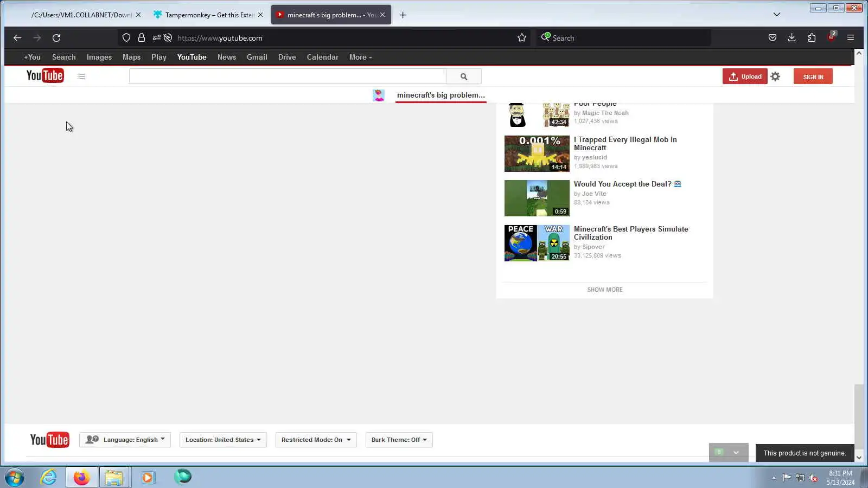Focus the YouTube search input field
Viewport: 868px width, 488px height.
(x=288, y=76)
